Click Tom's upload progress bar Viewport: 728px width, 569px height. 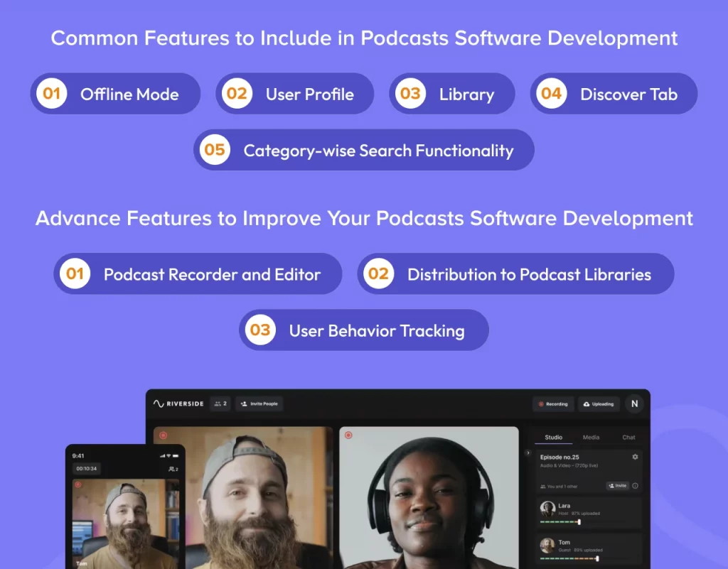[x=569, y=558]
